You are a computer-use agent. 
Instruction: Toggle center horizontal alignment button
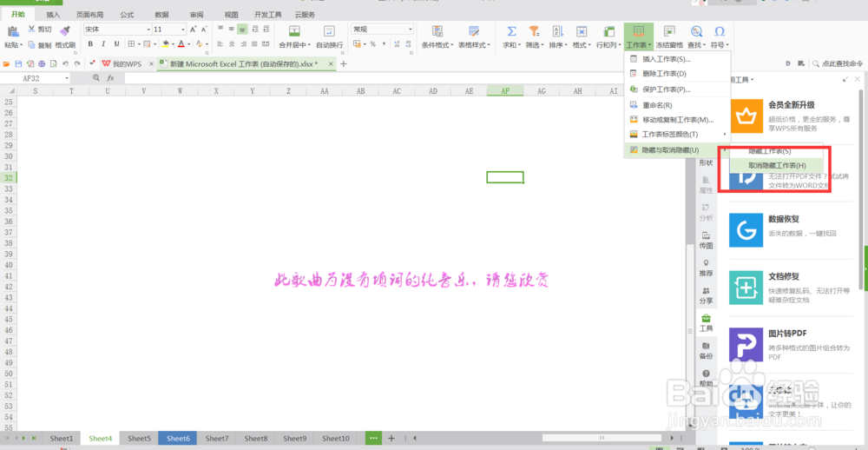pyautogui.click(x=232, y=44)
